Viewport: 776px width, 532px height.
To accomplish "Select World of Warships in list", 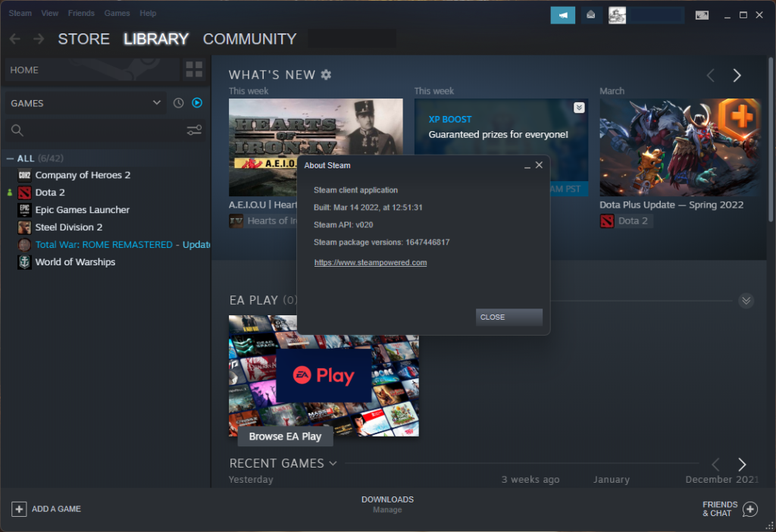I will click(75, 261).
